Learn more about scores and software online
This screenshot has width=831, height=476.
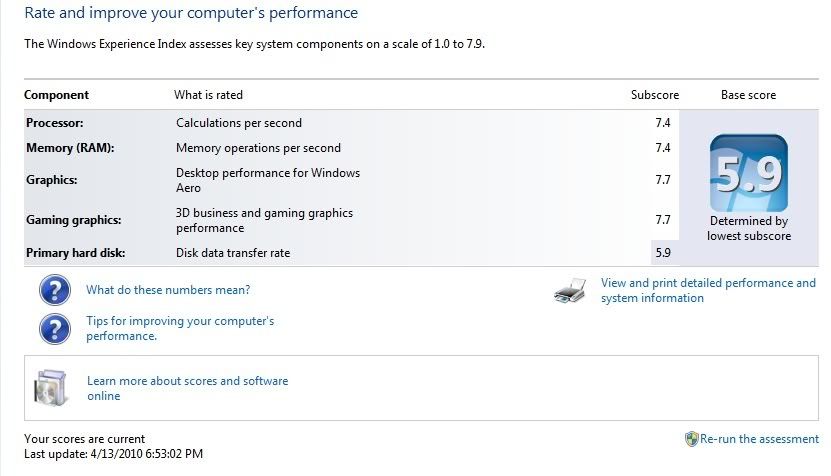pos(187,388)
